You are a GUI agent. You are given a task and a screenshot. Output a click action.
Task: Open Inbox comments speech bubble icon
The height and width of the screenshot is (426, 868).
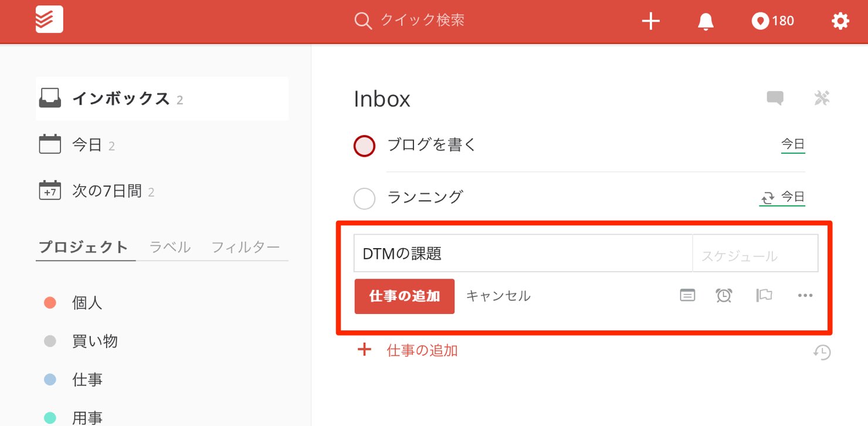click(x=775, y=98)
